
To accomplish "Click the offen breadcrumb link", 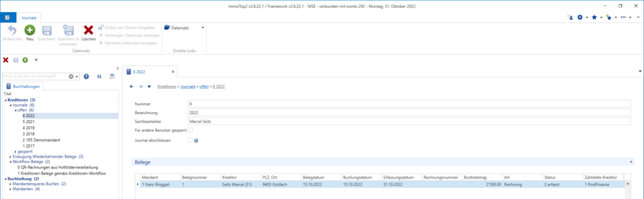I will pyautogui.click(x=204, y=86).
